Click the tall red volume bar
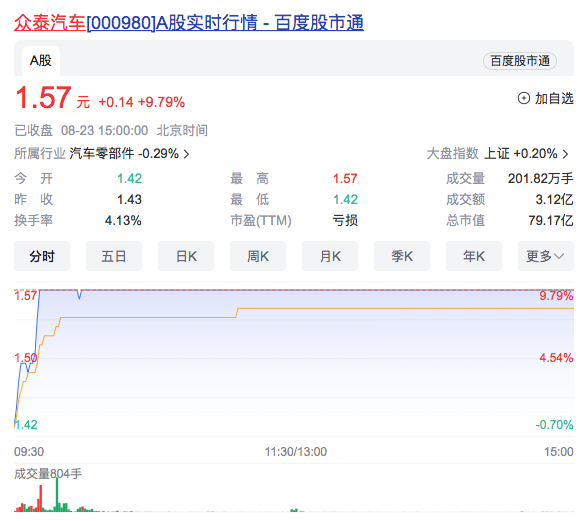 click(x=40, y=498)
